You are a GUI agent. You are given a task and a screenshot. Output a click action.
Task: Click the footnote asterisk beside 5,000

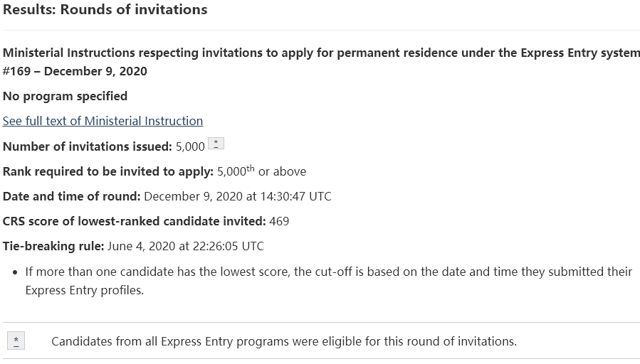[218, 144]
